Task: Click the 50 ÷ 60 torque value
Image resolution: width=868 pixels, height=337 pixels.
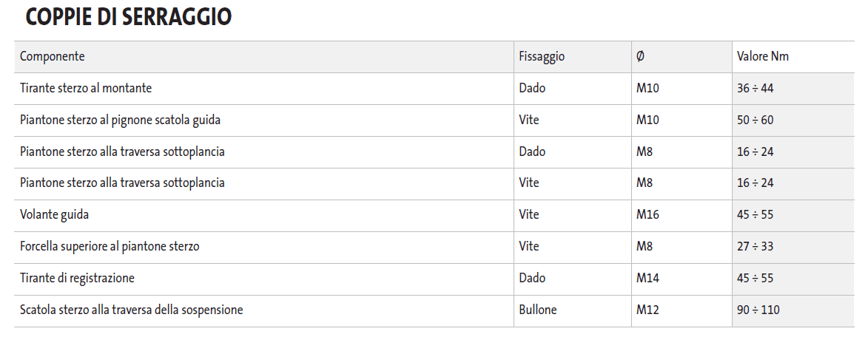Action: (755, 120)
